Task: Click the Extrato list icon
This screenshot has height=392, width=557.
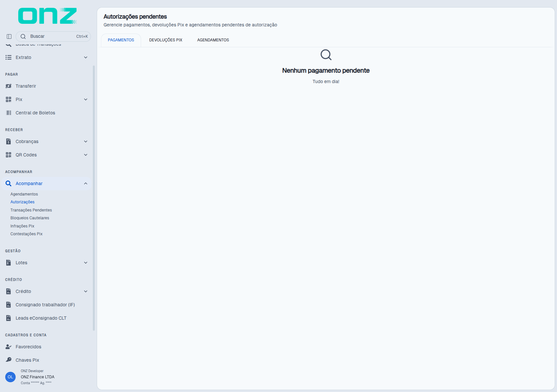Action: tap(8, 57)
